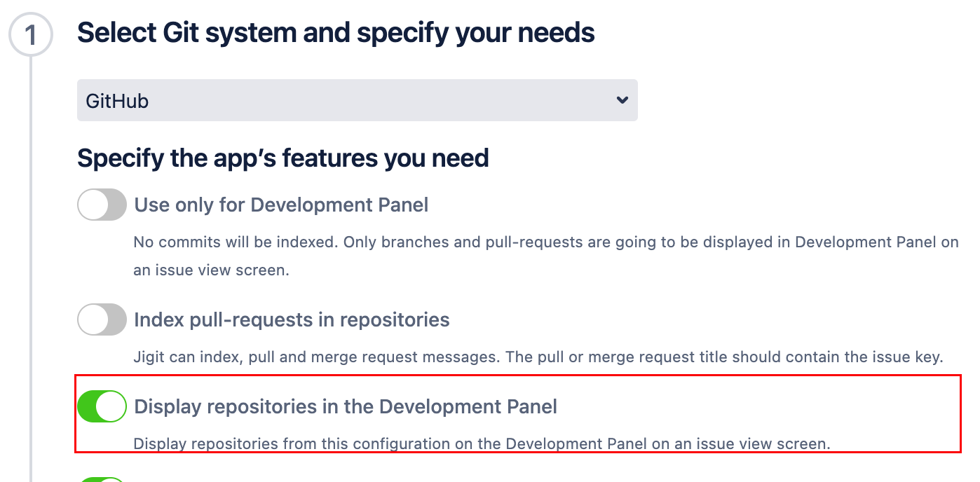Click the white knob of Display repositories toggle

(x=111, y=407)
